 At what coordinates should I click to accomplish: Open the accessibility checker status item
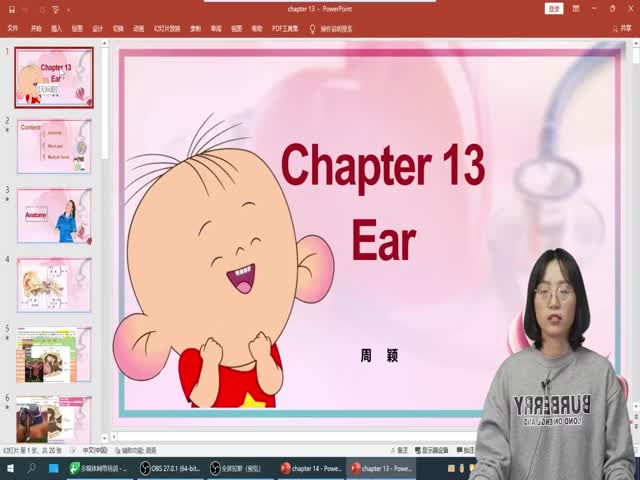click(x=136, y=450)
